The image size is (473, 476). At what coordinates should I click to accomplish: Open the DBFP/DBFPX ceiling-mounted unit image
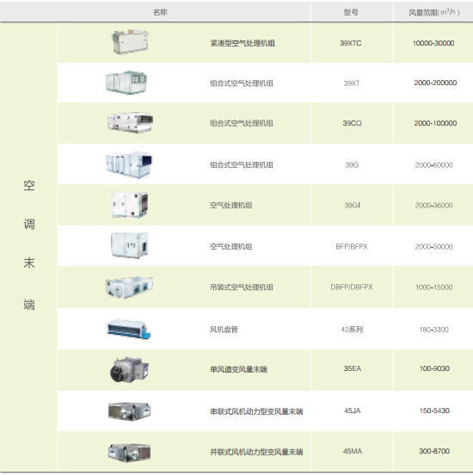[x=129, y=287]
